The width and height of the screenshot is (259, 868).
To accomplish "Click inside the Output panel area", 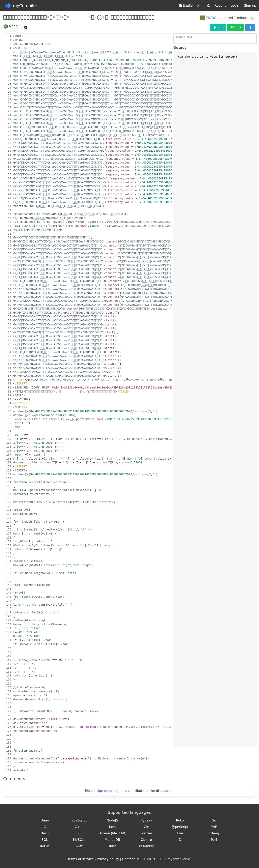I will (215, 399).
